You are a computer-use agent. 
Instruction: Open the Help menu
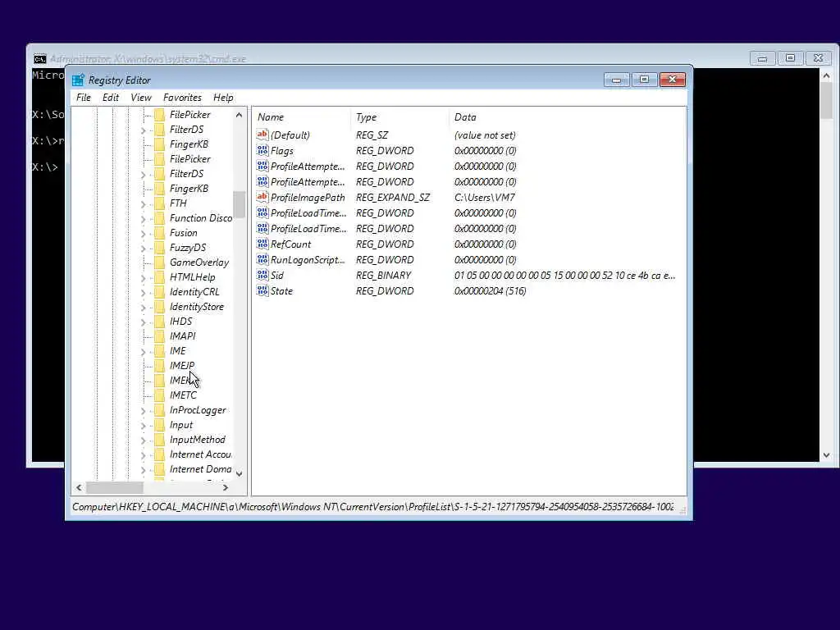point(223,98)
